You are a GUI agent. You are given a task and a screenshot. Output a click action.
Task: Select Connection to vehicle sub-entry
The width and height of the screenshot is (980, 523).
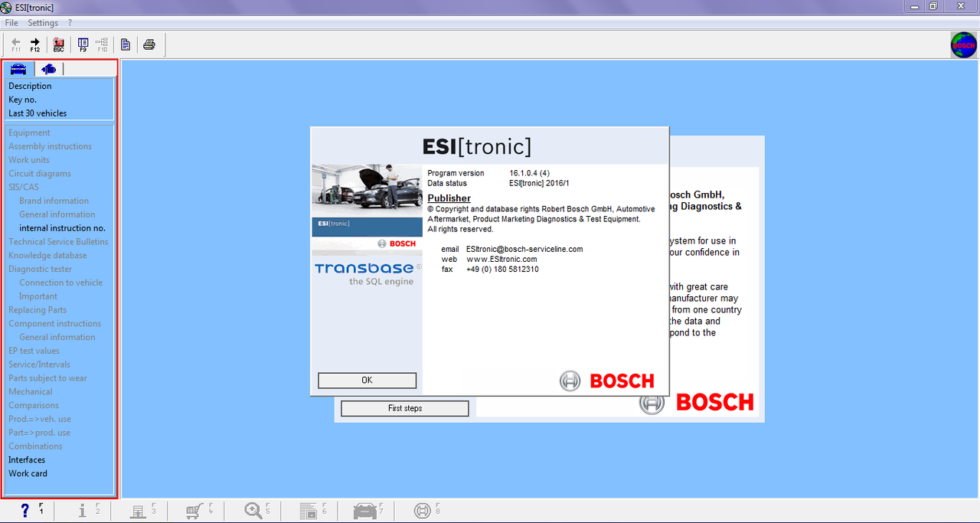pyautogui.click(x=60, y=283)
